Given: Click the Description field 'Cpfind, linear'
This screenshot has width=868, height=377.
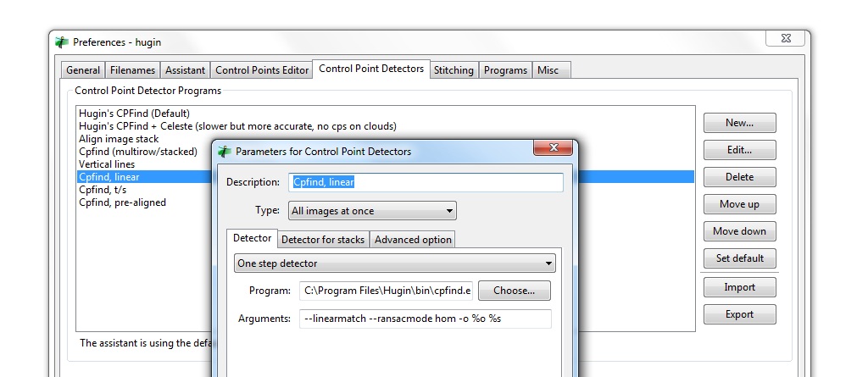Looking at the screenshot, I should click(x=426, y=182).
